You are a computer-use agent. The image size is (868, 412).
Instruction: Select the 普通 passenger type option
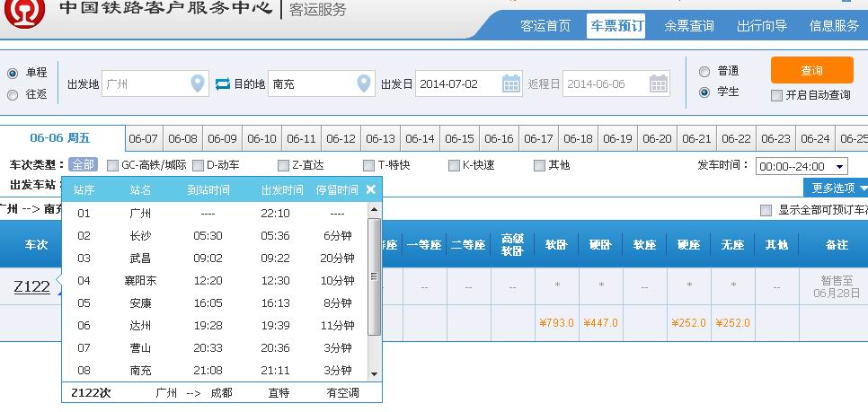[704, 71]
